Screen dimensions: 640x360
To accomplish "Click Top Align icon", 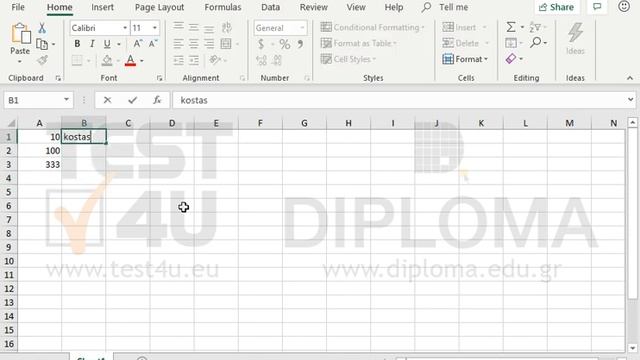I will [x=178, y=27].
